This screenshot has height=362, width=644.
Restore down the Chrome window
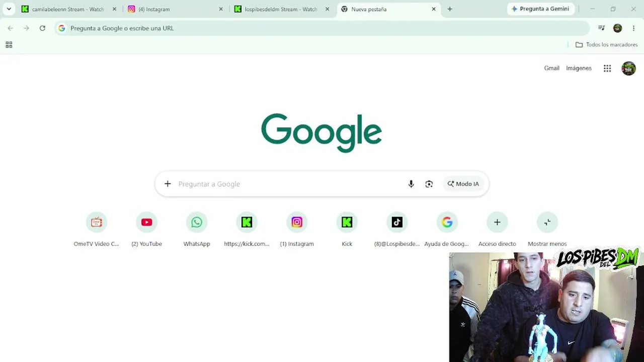coord(613,9)
